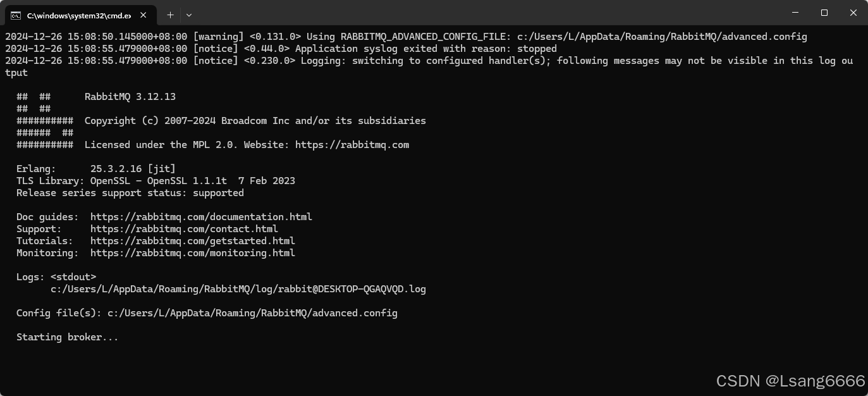Open the contact.html support link

[183, 228]
